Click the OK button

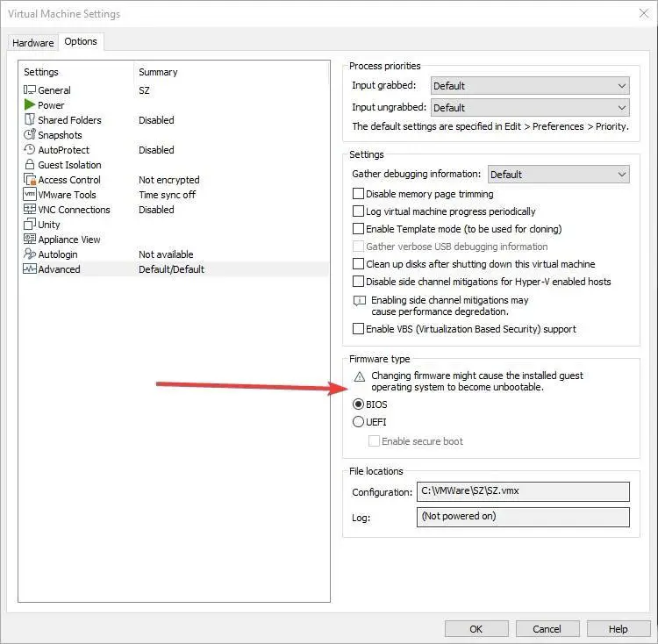tap(476, 629)
